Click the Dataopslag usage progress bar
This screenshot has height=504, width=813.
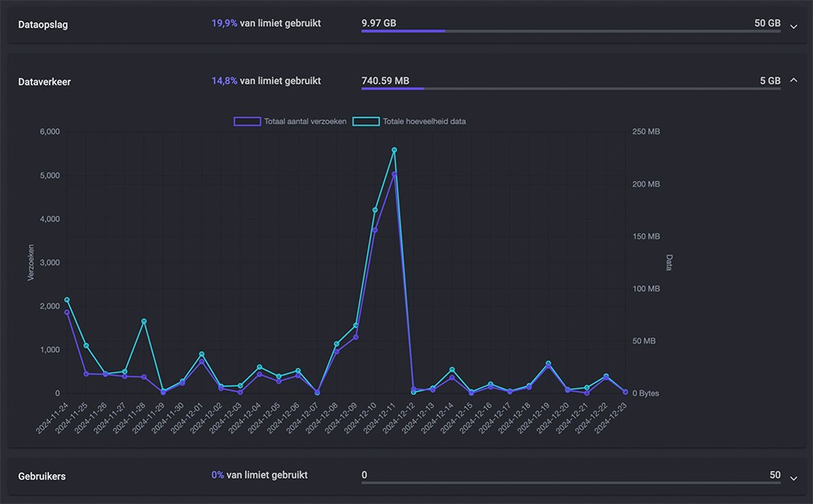[x=571, y=32]
